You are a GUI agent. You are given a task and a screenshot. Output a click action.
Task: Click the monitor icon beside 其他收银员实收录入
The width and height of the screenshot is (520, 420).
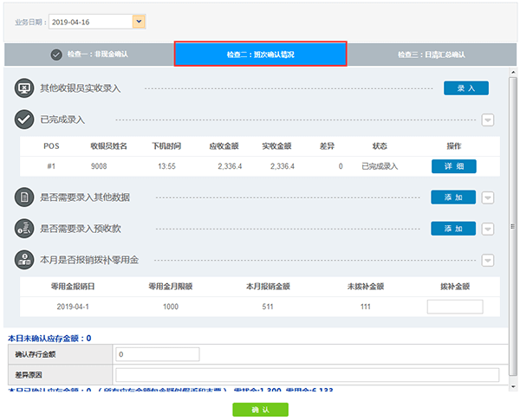[x=24, y=88]
